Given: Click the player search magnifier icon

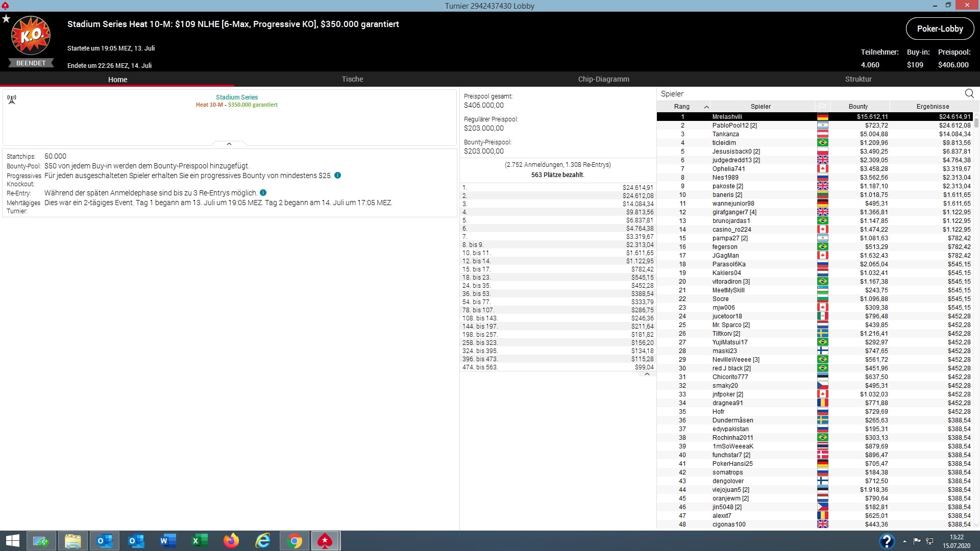Looking at the screenshot, I should [x=969, y=93].
